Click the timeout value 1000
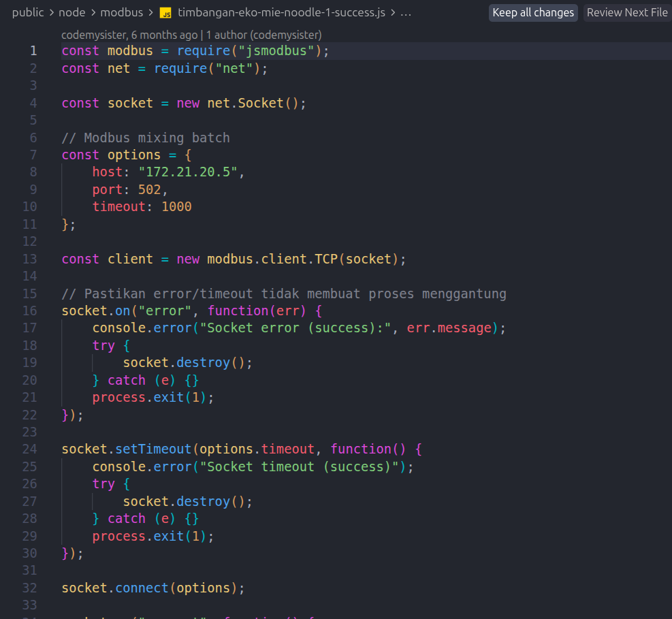Viewport: 672px width, 619px height. pos(176,207)
